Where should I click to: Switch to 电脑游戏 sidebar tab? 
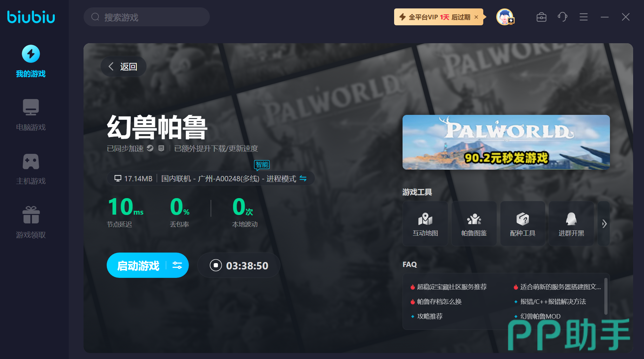[x=31, y=115]
